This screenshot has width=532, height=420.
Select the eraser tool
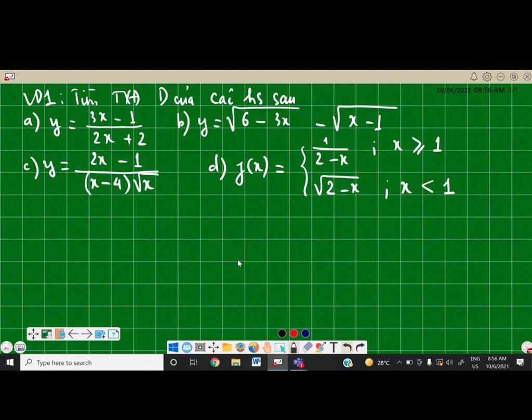click(x=307, y=347)
